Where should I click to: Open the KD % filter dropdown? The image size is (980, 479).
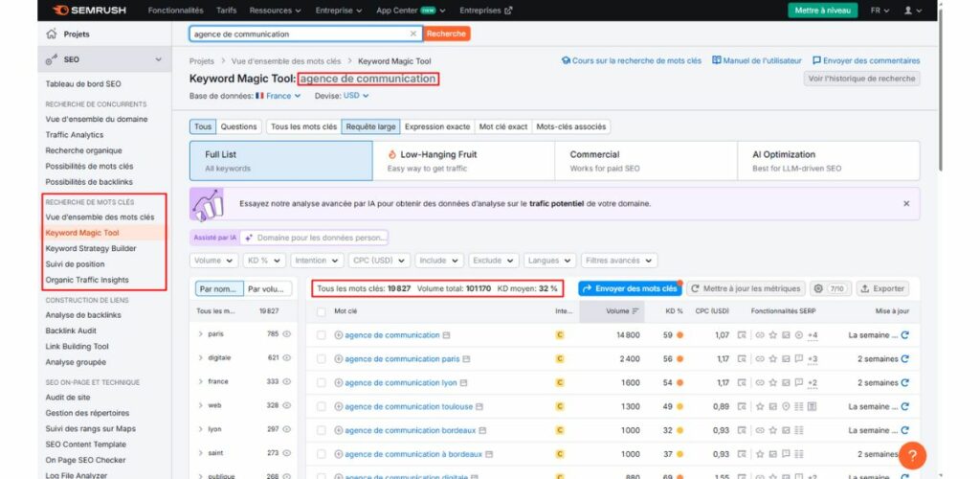tap(264, 261)
